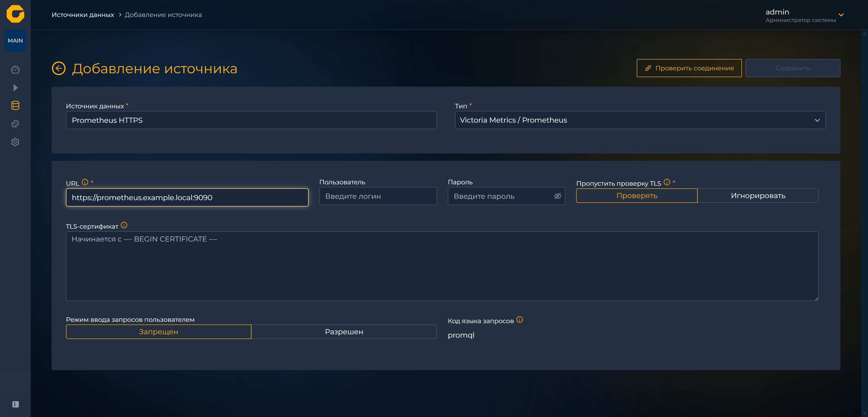Viewport: 868px width, 417px height.
Task: Click Проверить соединение button
Action: 689,68
